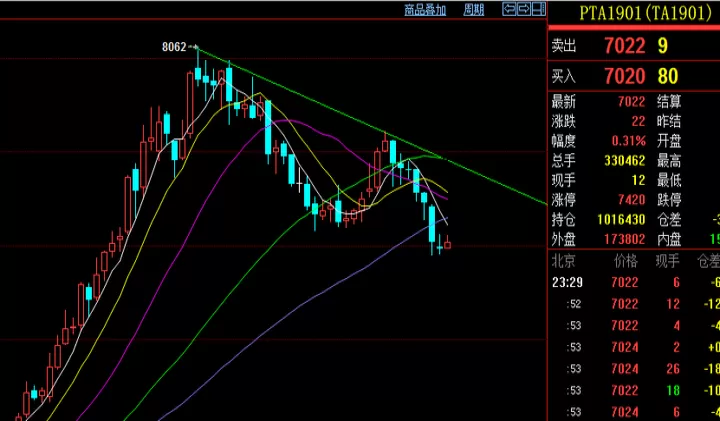This screenshot has height=421, width=720.
Task: Open the 商品叠加 overlay link
Action: click(x=425, y=10)
